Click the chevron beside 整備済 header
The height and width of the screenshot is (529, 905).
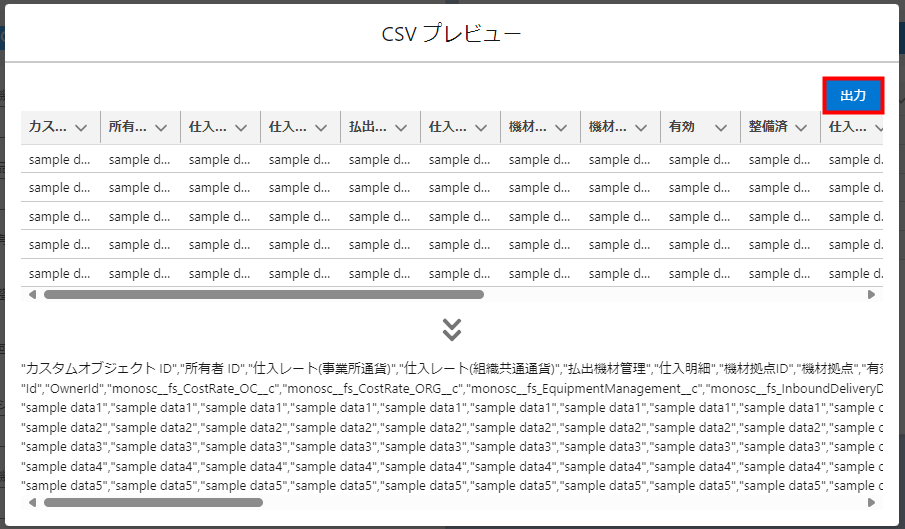point(801,128)
